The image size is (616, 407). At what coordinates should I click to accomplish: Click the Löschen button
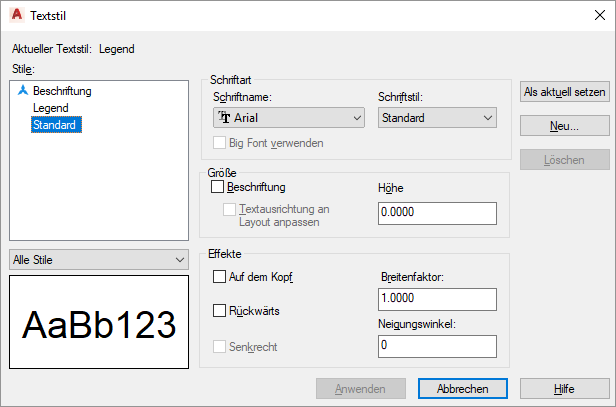pyautogui.click(x=565, y=160)
